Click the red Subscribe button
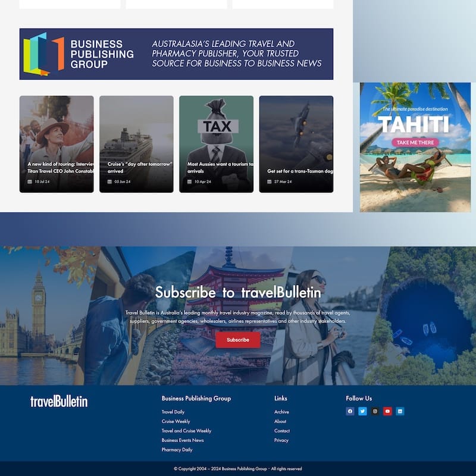 (x=238, y=340)
